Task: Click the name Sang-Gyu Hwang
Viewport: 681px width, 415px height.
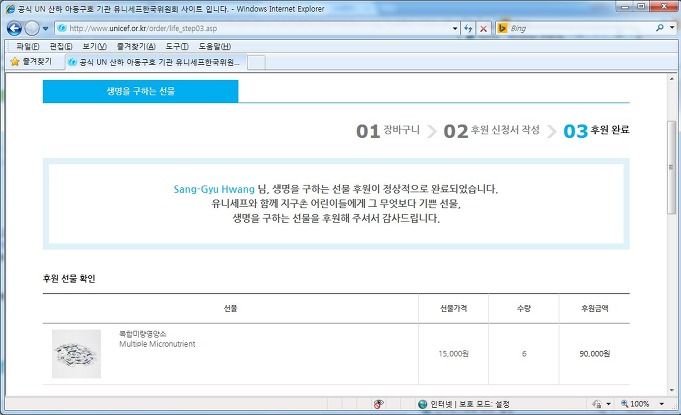Action: [214, 189]
